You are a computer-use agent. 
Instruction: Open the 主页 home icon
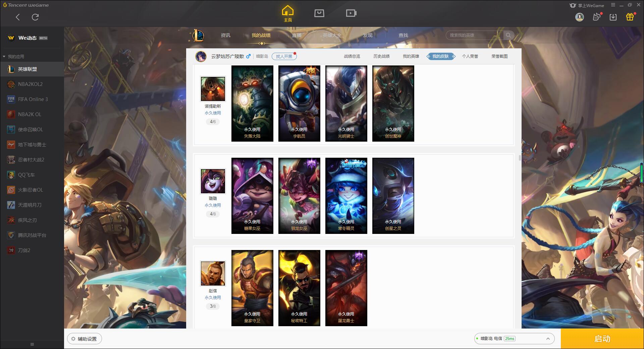pos(288,13)
